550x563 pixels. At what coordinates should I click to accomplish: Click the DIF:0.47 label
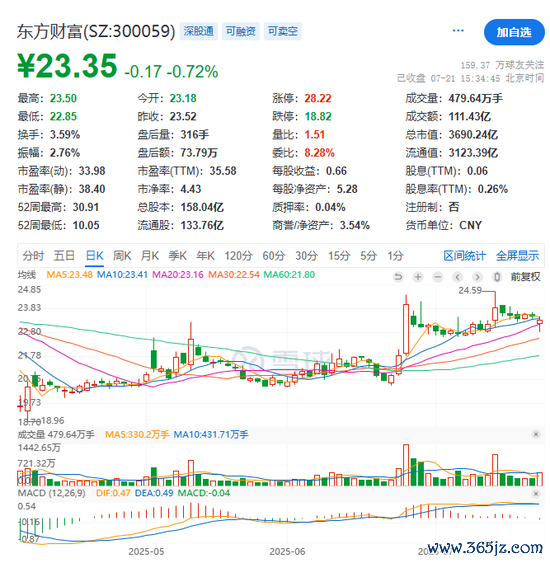113,493
